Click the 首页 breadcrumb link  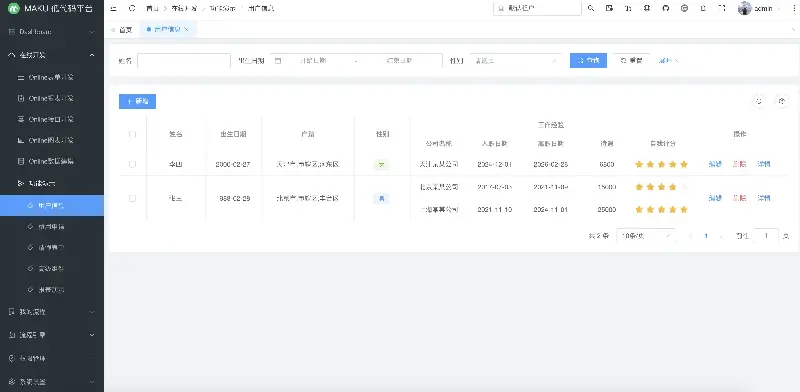click(x=152, y=8)
